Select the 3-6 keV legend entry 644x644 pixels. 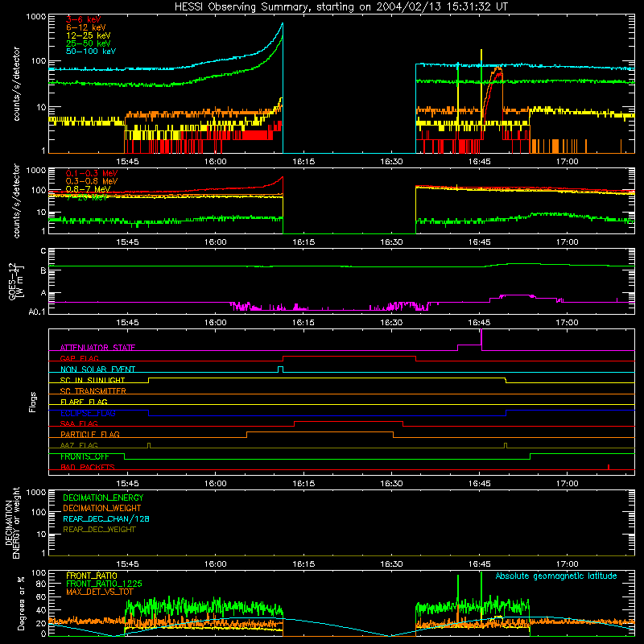click(x=84, y=19)
